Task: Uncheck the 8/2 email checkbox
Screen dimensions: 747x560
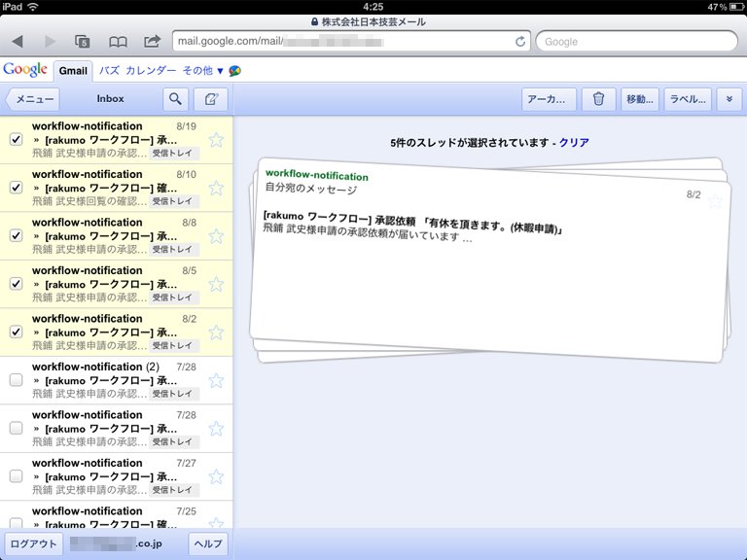Action: pos(17,332)
